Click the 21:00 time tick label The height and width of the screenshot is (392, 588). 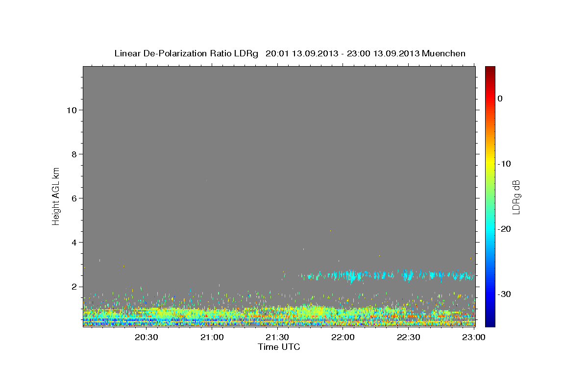click(213, 337)
